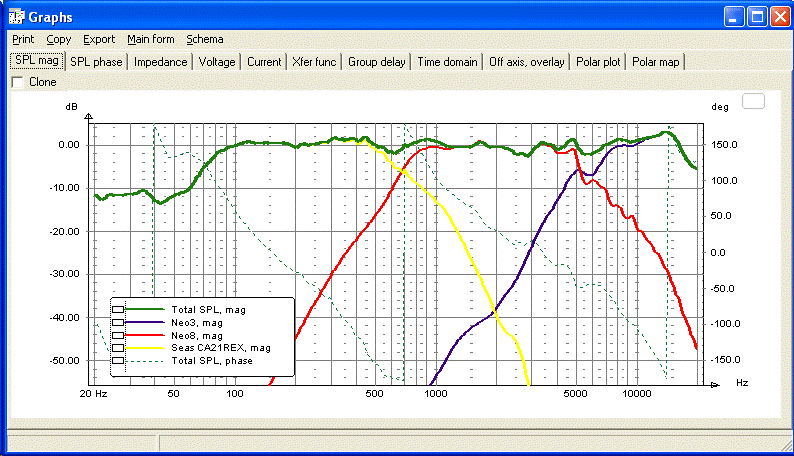The height and width of the screenshot is (456, 794).
Task: Switch to the Impedance tab
Action: click(x=160, y=62)
